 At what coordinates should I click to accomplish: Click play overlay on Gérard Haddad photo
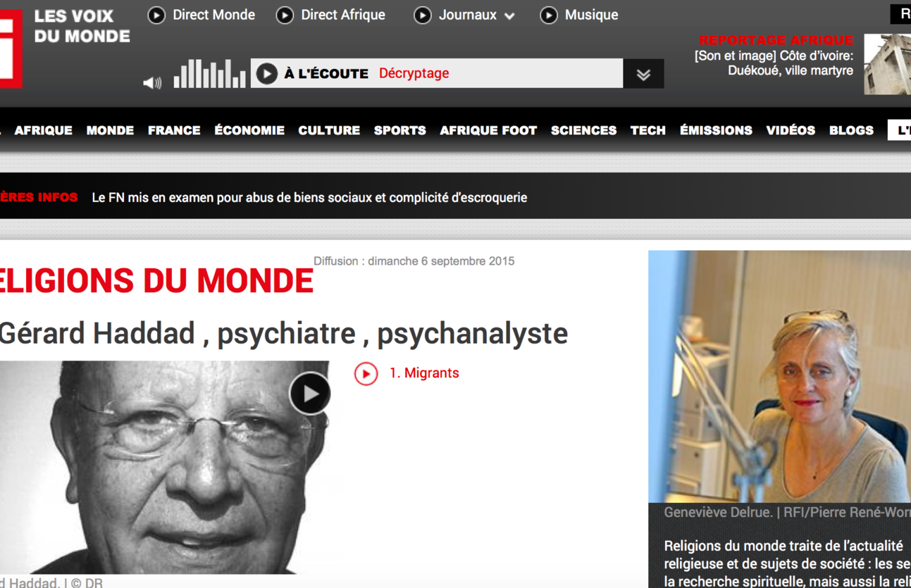(310, 393)
